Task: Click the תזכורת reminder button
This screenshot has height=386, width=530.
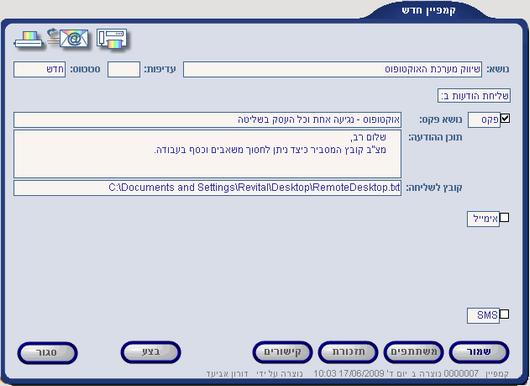Action: point(348,352)
